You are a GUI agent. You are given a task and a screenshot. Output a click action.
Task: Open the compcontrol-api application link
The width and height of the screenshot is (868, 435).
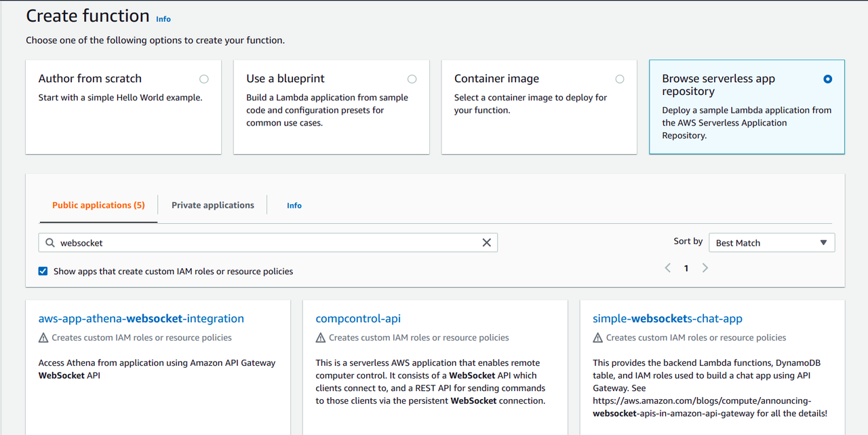coord(358,318)
